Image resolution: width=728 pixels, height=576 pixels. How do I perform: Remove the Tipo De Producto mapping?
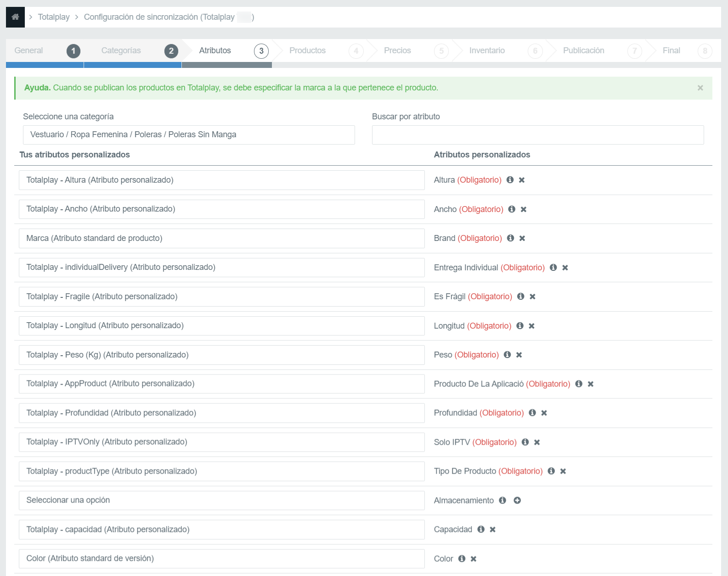(563, 471)
